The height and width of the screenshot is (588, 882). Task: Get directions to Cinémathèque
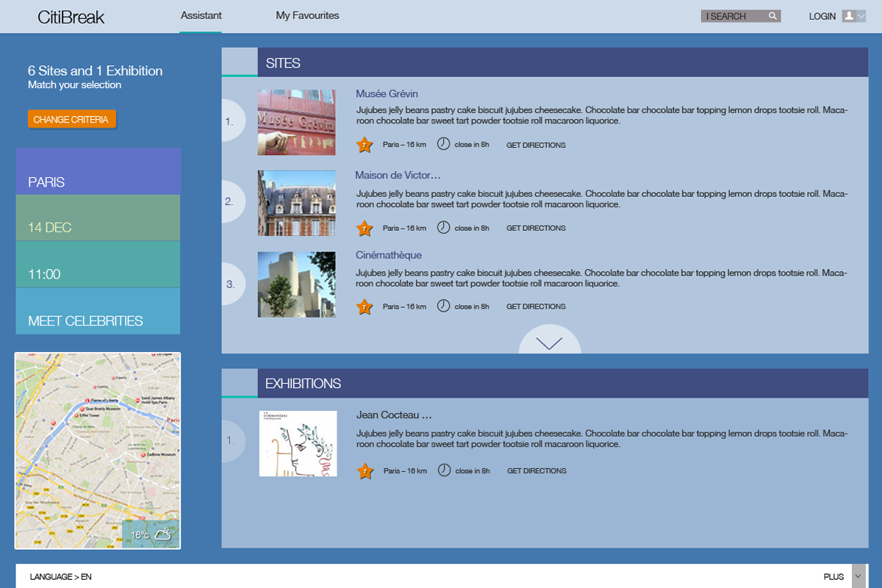[536, 306]
